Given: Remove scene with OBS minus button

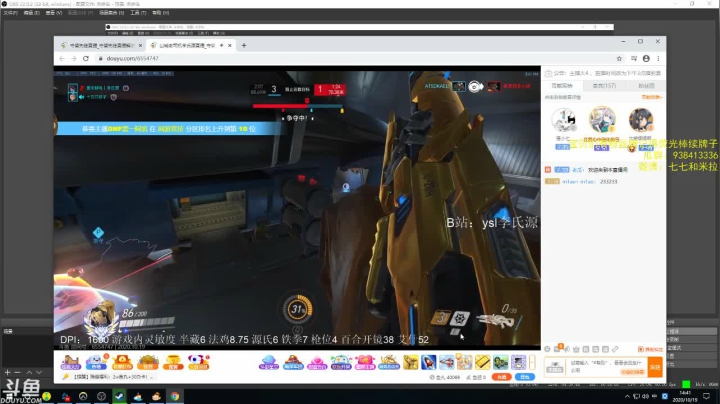Looking at the screenshot, I should click(x=17, y=372).
